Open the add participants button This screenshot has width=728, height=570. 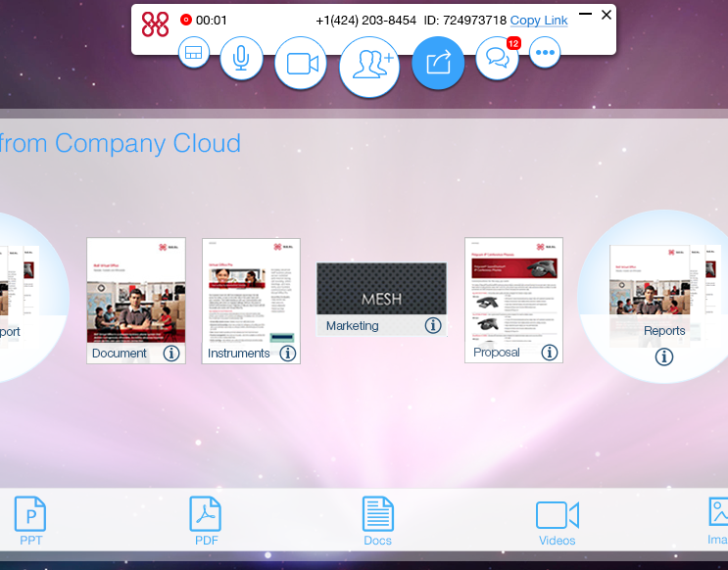point(369,67)
